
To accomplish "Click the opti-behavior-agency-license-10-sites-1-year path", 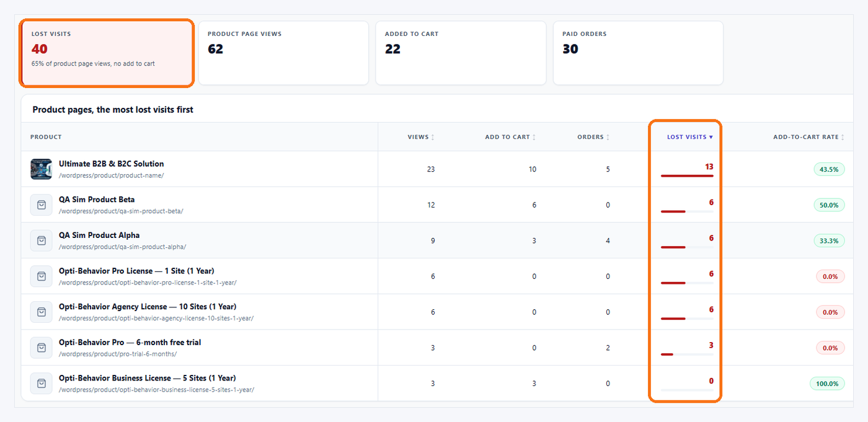I will [156, 319].
